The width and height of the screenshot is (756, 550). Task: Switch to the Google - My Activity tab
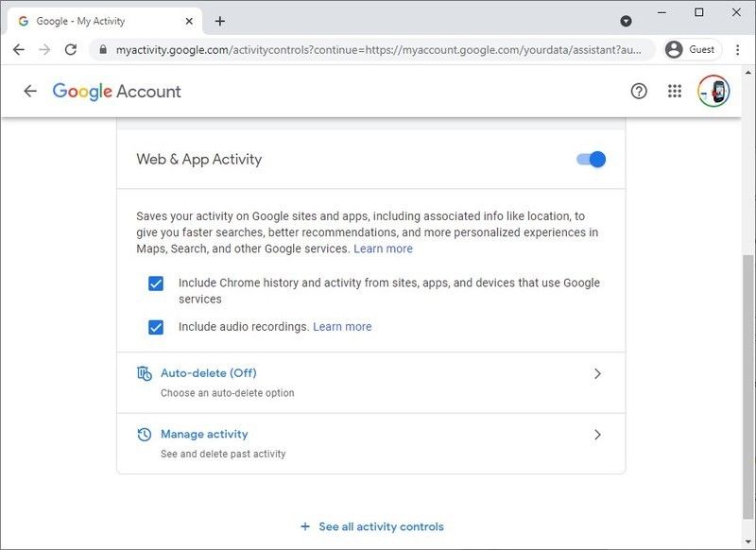(104, 19)
